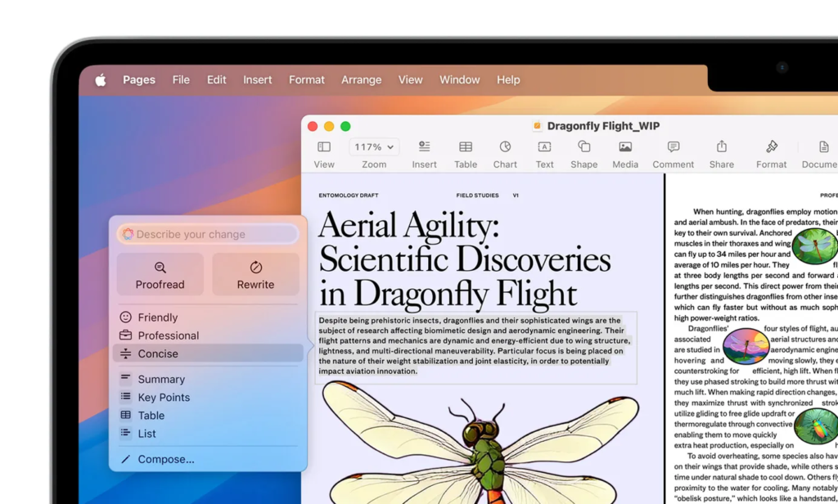
Task: Open the Window menu
Action: [460, 79]
